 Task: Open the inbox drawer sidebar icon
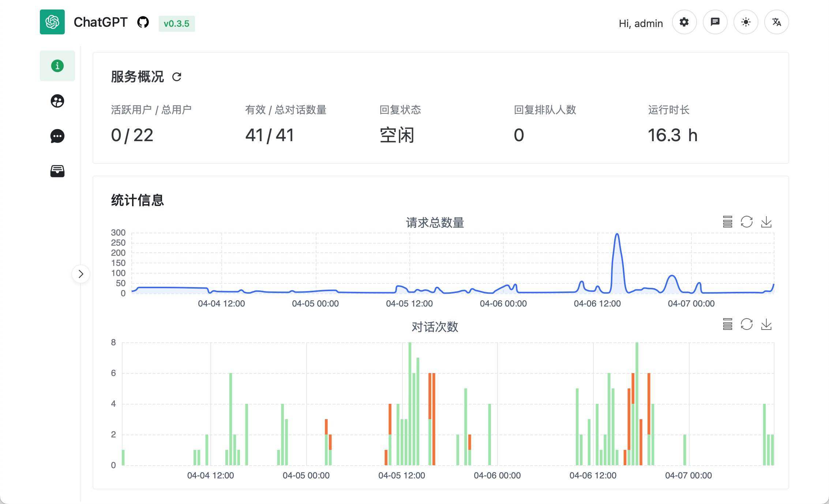pos(57,171)
